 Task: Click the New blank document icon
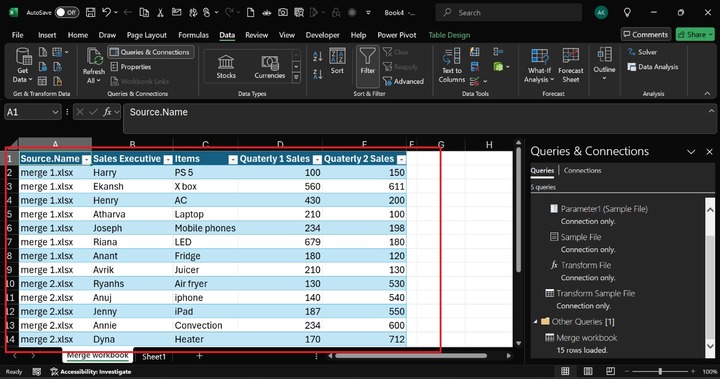pos(251,12)
